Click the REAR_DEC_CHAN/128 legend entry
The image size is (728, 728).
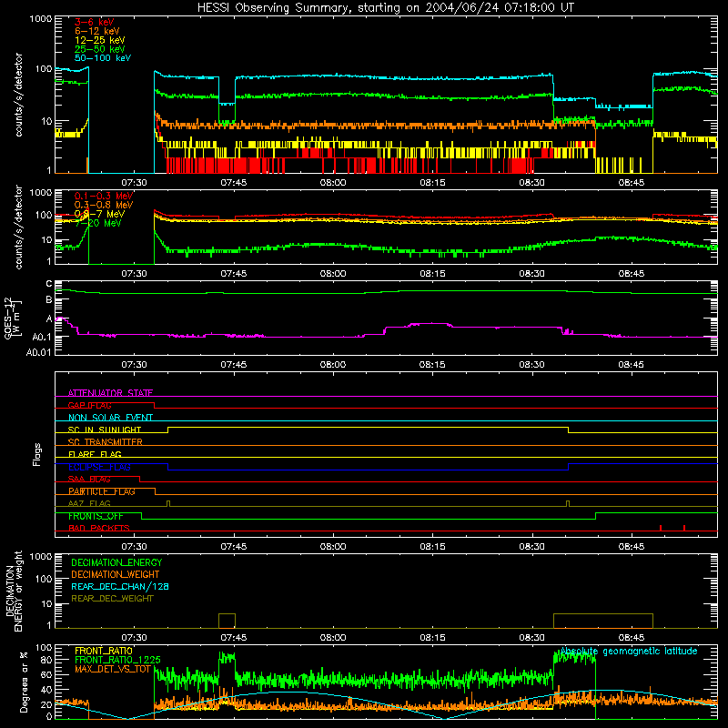(120, 586)
